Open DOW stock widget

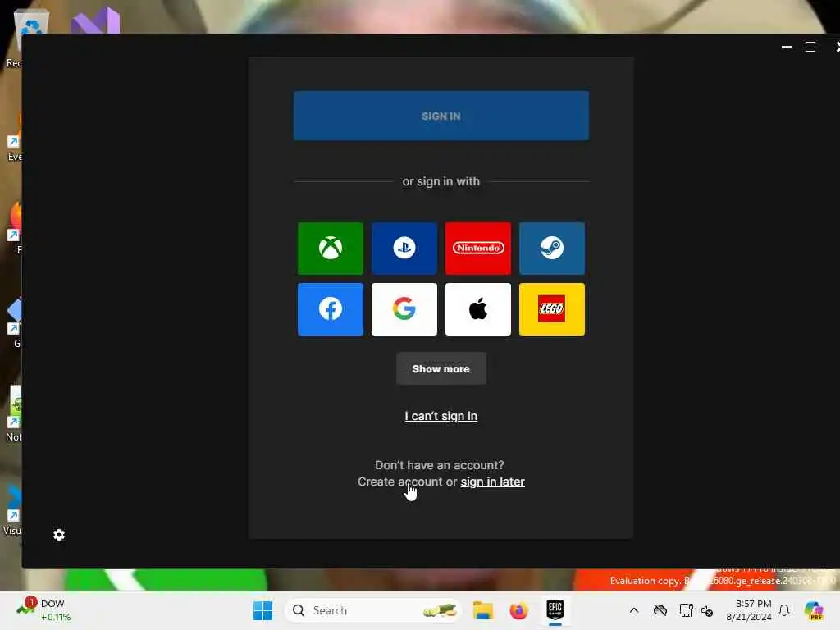coord(43,610)
